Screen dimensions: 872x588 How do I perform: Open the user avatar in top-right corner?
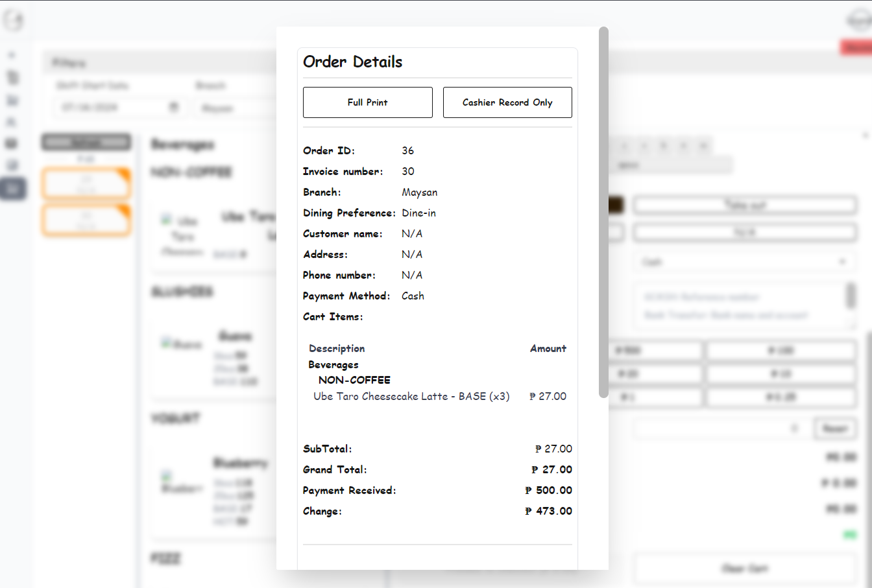click(860, 20)
